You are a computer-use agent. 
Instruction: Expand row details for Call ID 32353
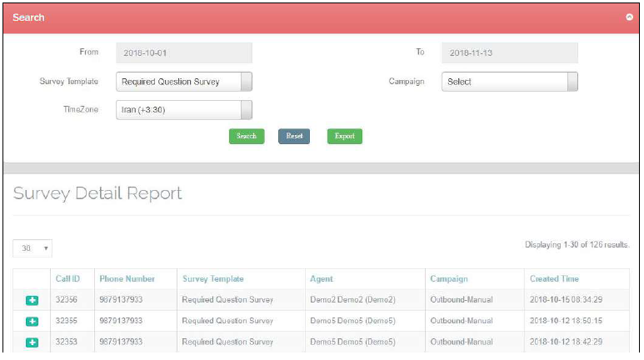coord(32,342)
